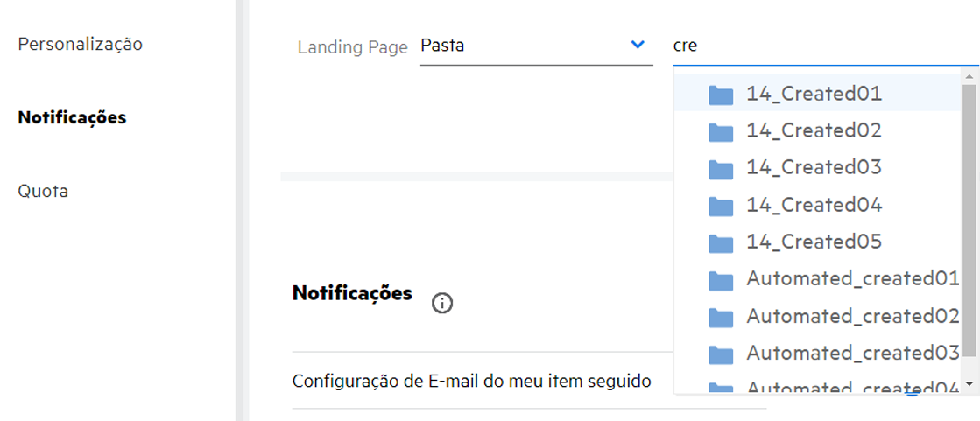Screen dimensions: 980x421
Task: Click the info icon next to Notificações
Action: point(443,304)
